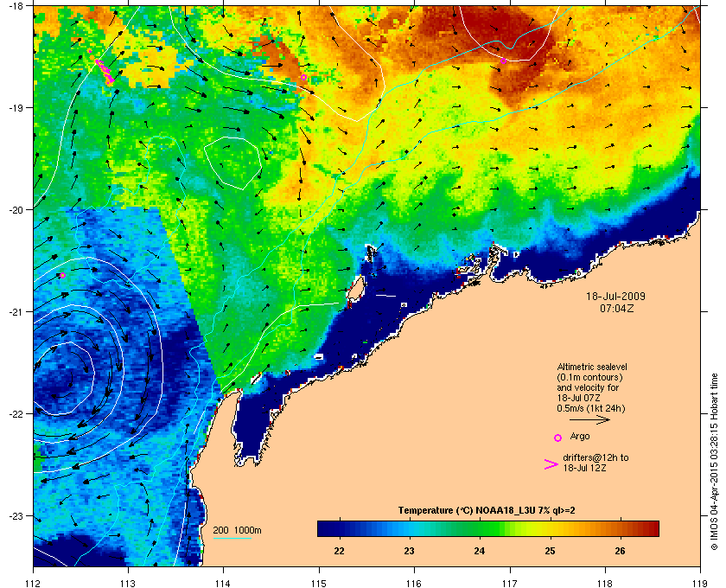The height and width of the screenshot is (588, 726).
Task: Click the longitude axis label 115
Action: (x=319, y=584)
